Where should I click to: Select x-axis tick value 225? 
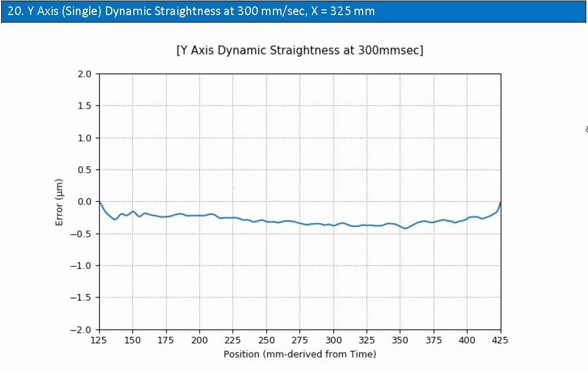233,340
